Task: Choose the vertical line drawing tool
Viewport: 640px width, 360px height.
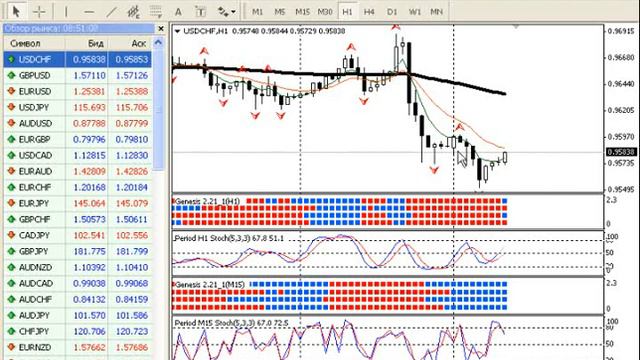Action: point(66,12)
